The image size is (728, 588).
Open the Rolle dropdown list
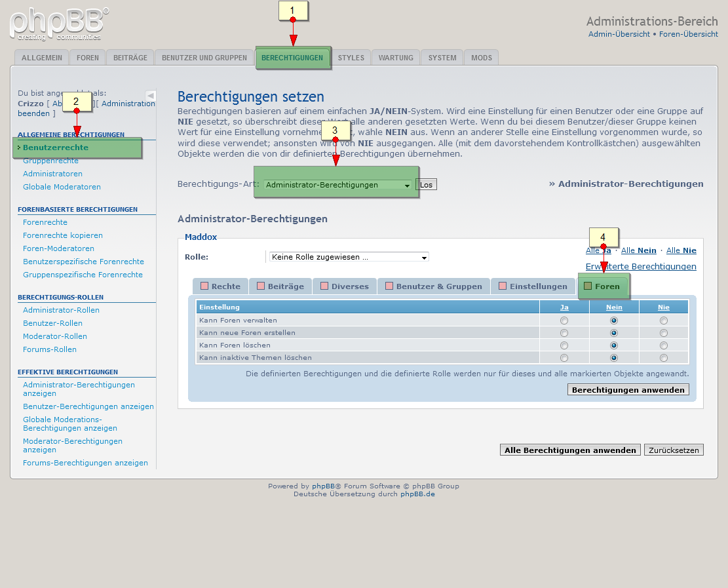point(349,257)
